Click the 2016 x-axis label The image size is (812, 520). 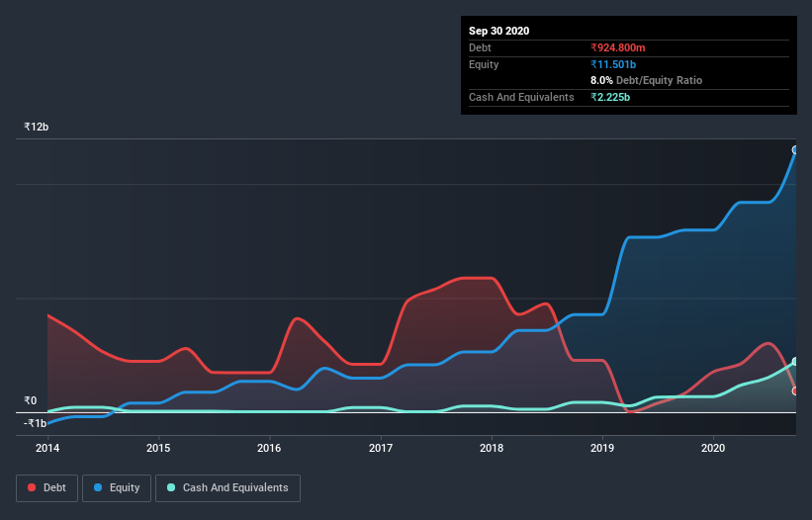[269, 448]
